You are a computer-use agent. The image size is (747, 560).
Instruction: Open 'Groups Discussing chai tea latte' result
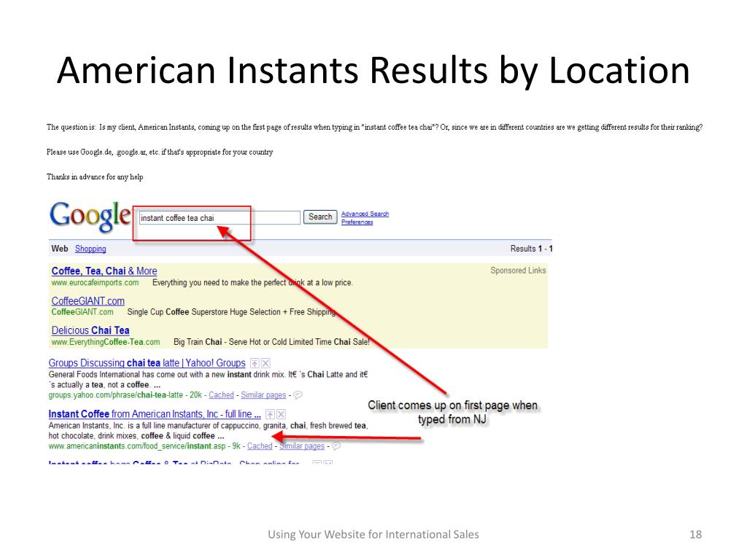(x=147, y=363)
